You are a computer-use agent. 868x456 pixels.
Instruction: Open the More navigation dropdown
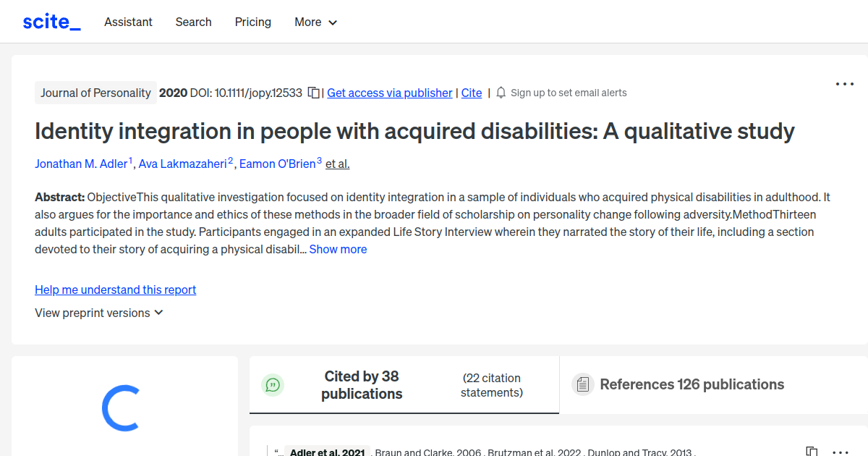tap(315, 22)
